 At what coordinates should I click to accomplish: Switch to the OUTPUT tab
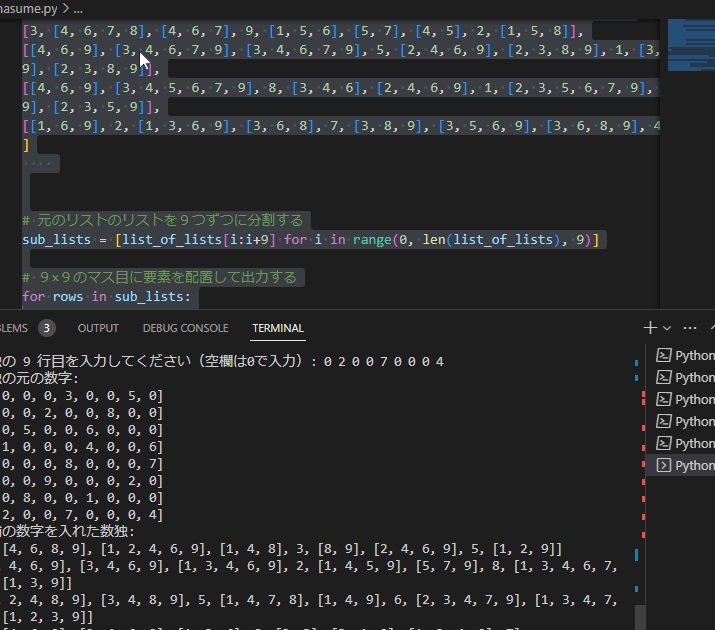(x=98, y=328)
